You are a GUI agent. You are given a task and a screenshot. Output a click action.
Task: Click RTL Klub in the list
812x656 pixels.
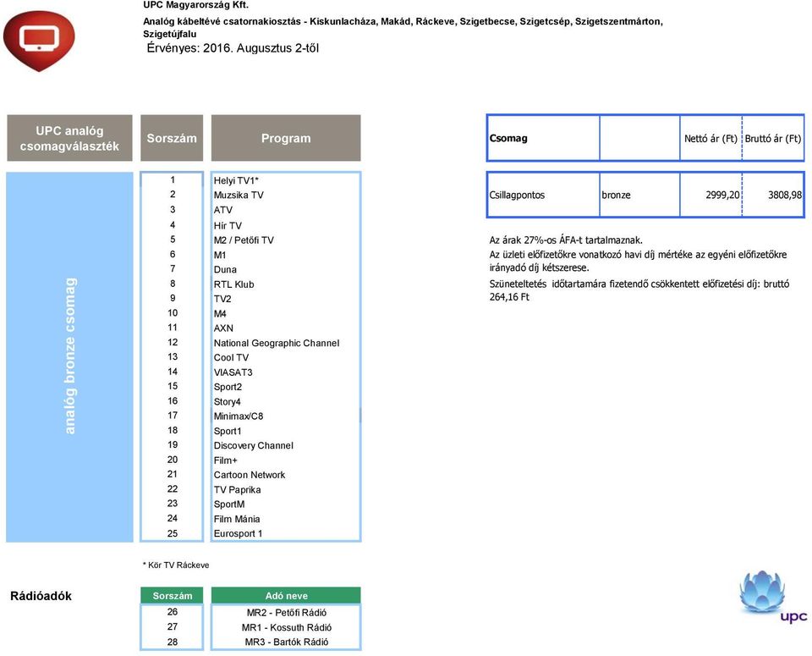[233, 284]
